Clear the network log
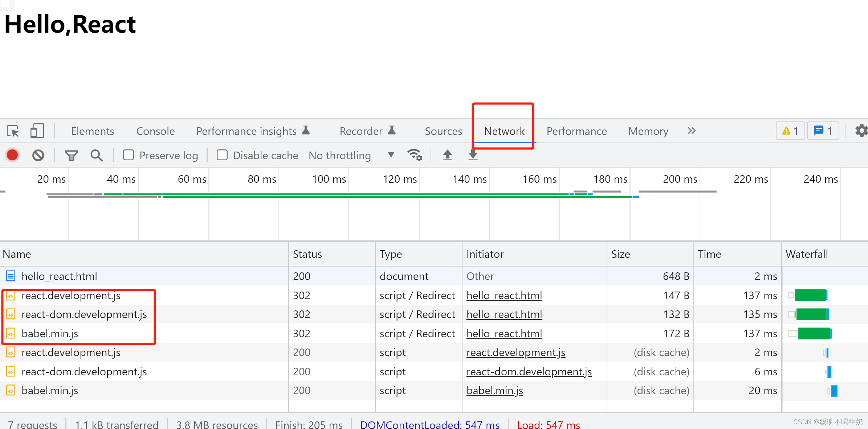Screen dimensions: 868x429 [38, 155]
